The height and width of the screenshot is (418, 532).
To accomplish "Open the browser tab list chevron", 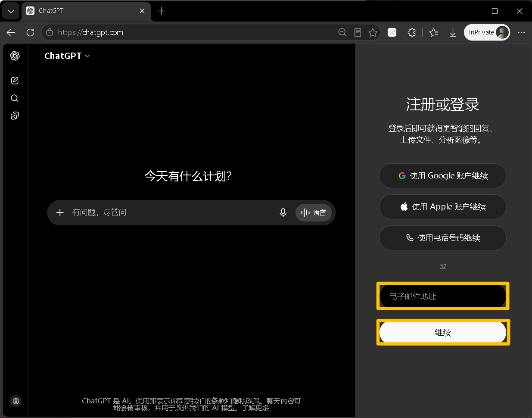I will [11, 11].
